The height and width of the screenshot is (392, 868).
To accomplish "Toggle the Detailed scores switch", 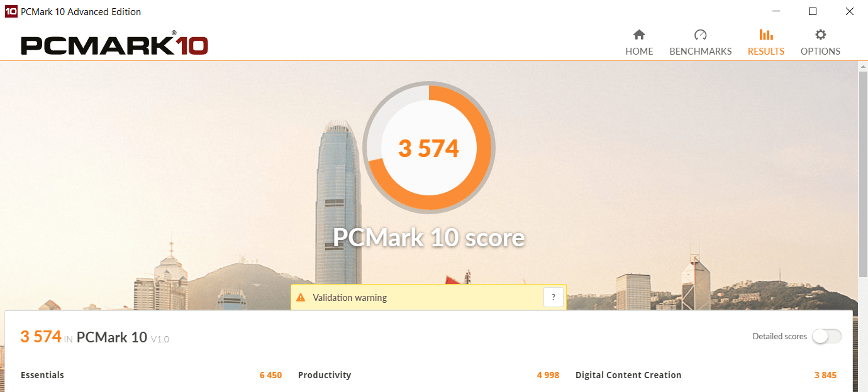I will click(826, 336).
